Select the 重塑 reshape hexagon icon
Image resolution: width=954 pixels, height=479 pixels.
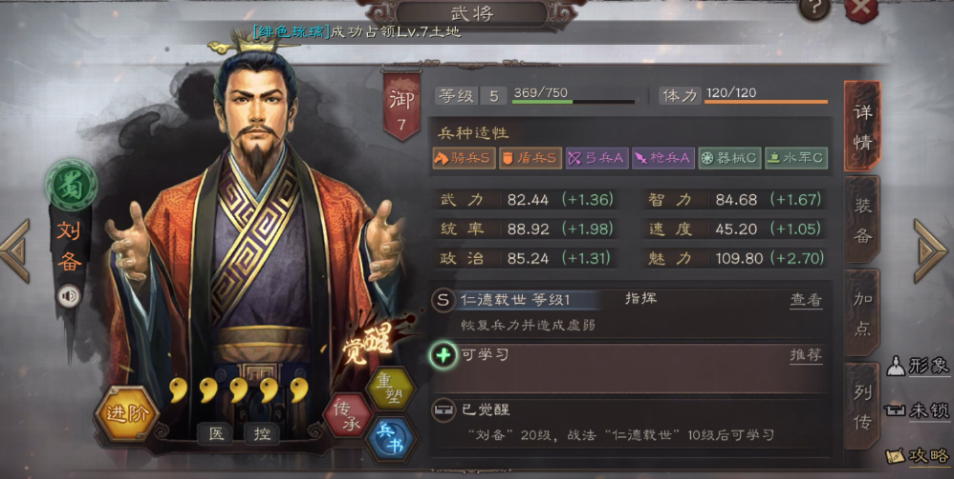click(391, 389)
